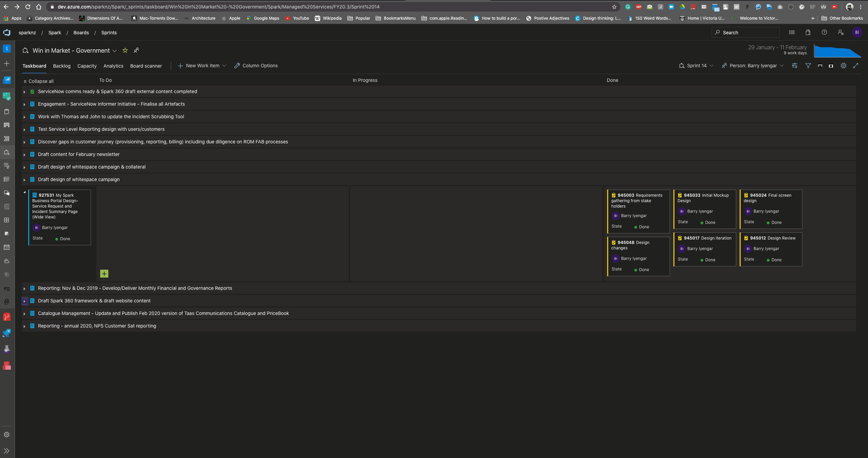The height and width of the screenshot is (458, 868).
Task: Expand Test Service Level Reporting row
Action: coord(24,129)
